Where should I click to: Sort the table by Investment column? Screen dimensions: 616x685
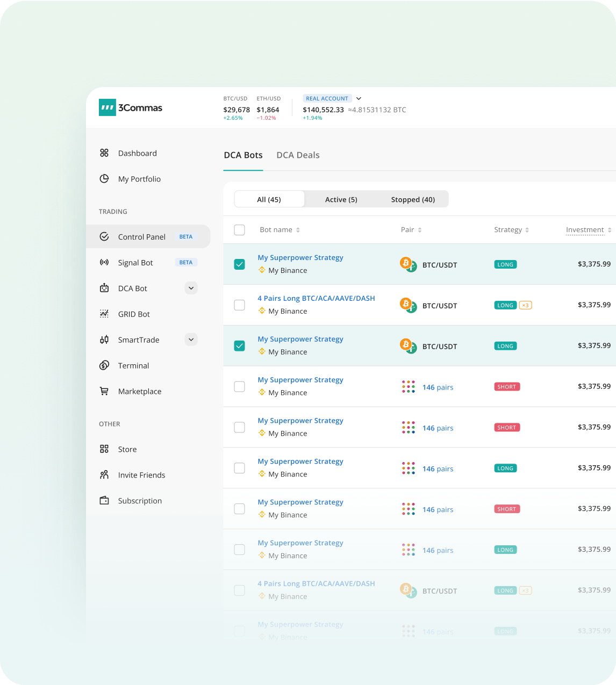coord(584,229)
